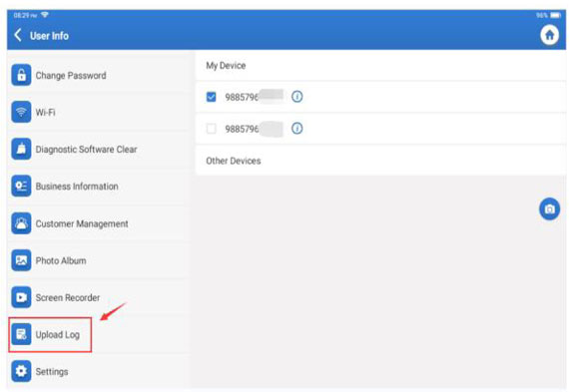The image size is (569, 392).
Task: Go back using the header arrow
Action: click(18, 35)
